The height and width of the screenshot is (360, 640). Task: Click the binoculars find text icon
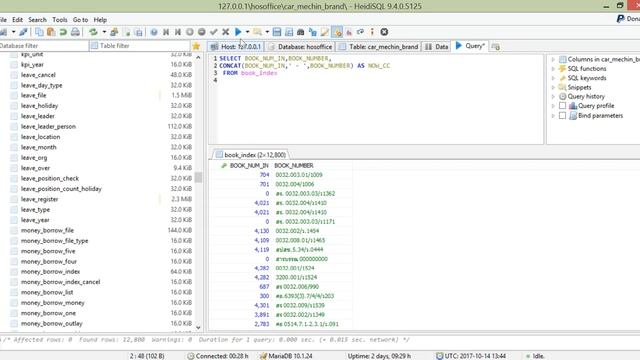tap(301, 32)
